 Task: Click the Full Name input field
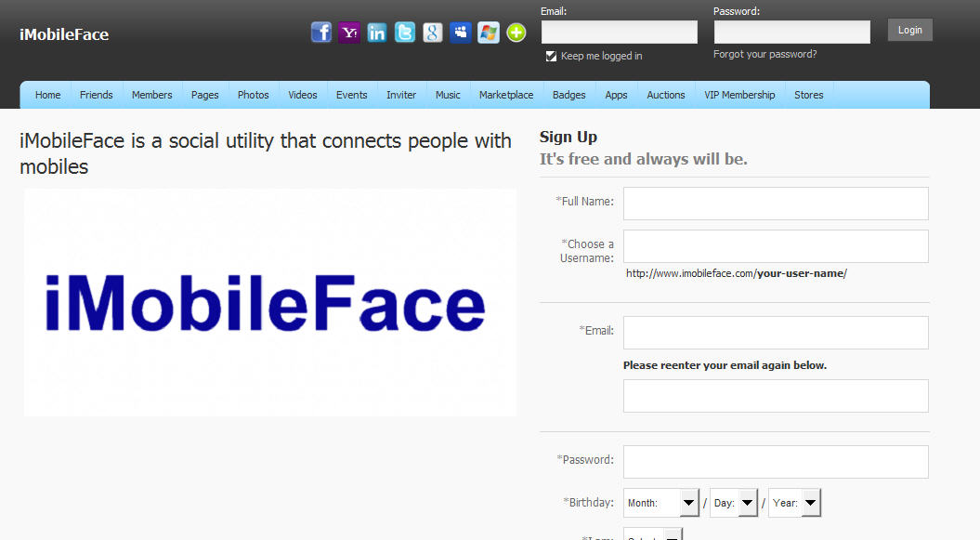click(x=776, y=204)
